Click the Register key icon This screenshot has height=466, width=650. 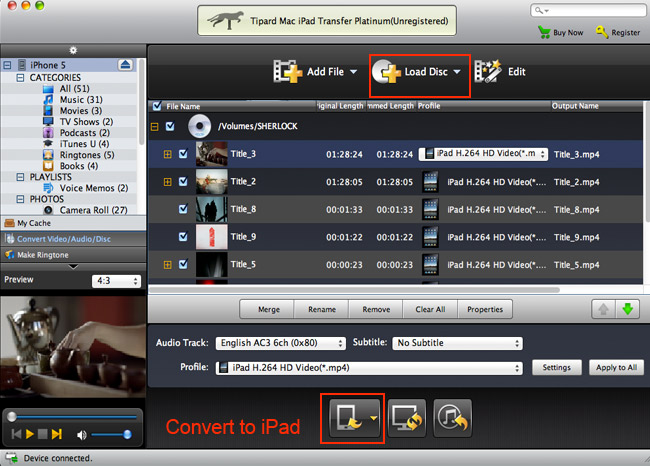point(602,32)
